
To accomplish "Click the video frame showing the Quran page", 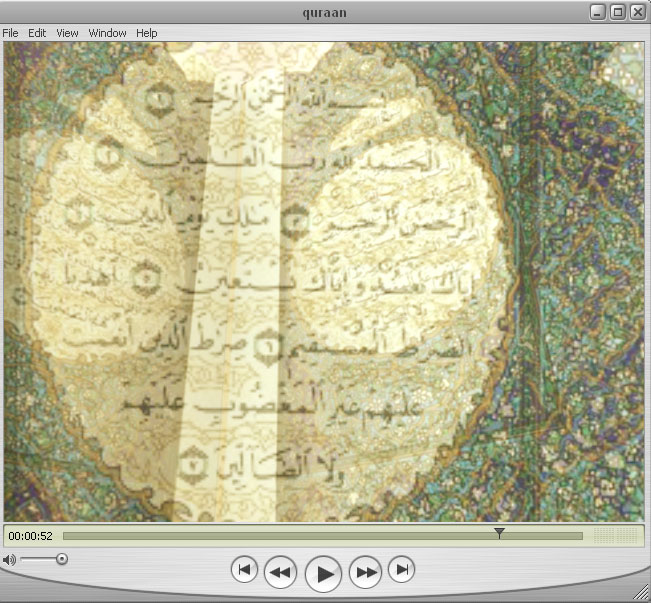I will coord(324,282).
